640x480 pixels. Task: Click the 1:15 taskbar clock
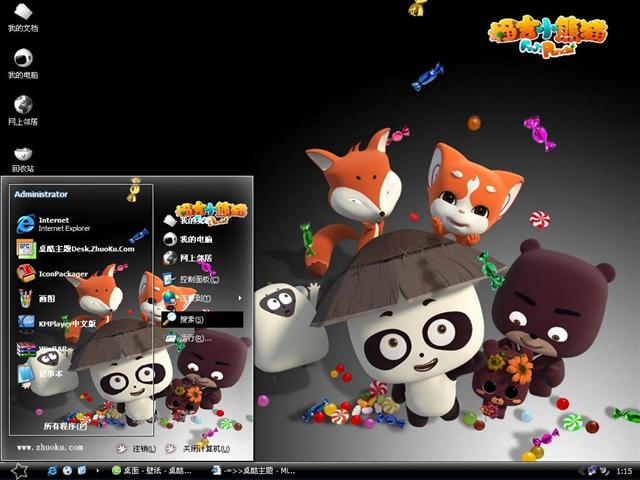pos(624,471)
